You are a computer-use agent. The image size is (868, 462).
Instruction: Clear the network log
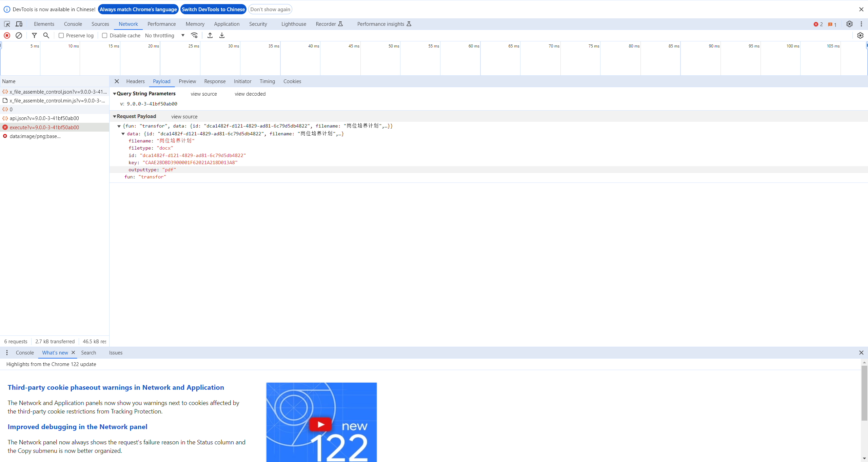point(19,35)
